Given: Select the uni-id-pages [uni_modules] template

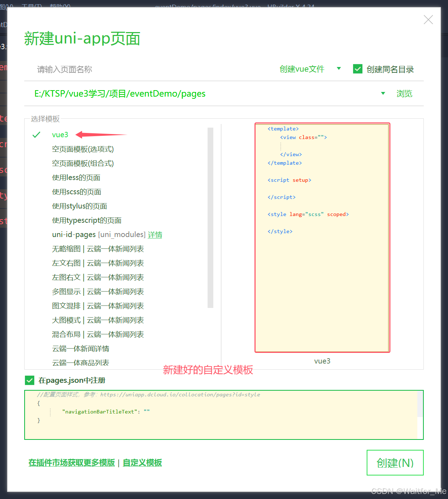Looking at the screenshot, I should click(98, 235).
